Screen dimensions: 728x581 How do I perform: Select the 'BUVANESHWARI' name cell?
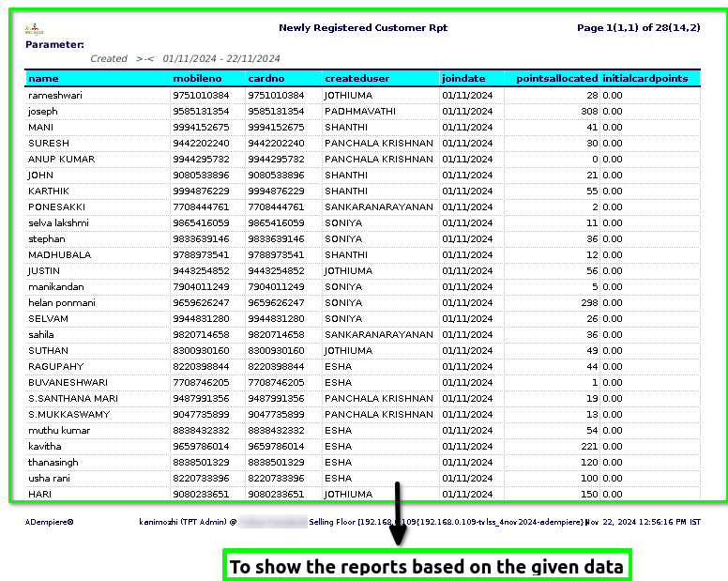tap(68, 382)
